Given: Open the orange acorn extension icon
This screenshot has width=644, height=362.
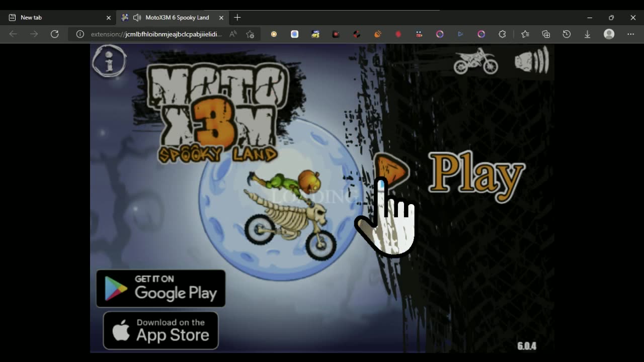Looking at the screenshot, I should coord(377,34).
